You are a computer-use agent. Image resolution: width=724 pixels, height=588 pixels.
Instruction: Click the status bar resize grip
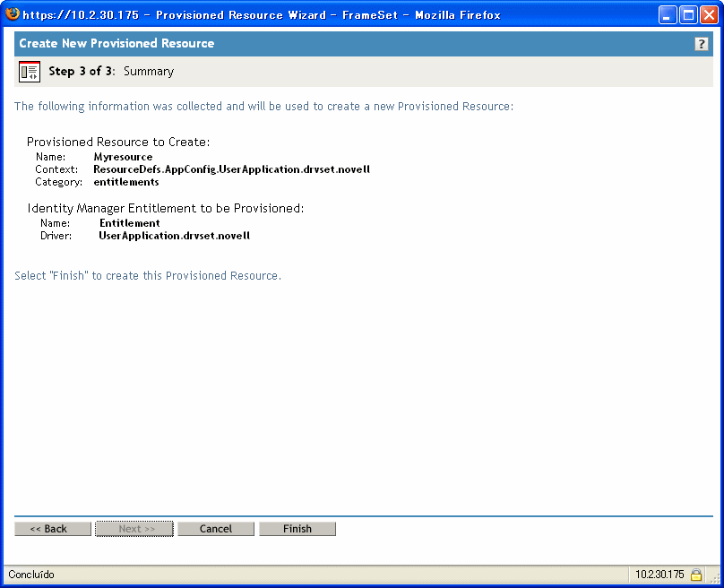[x=714, y=577]
